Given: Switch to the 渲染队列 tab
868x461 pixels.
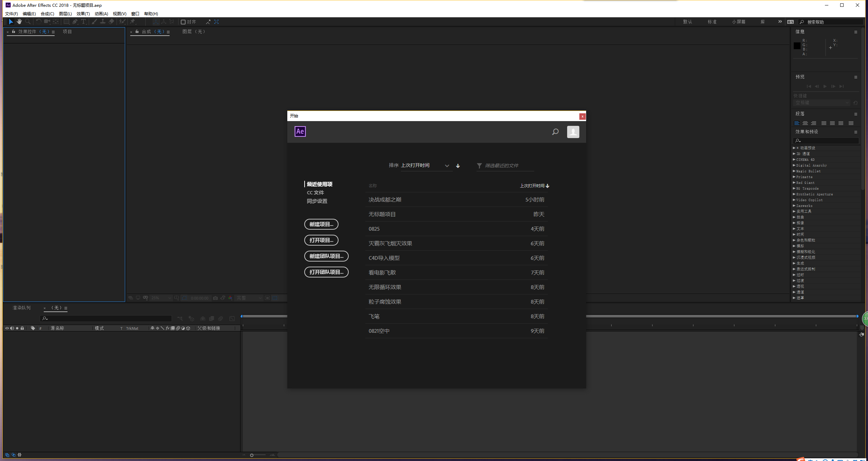Looking at the screenshot, I should (22, 308).
